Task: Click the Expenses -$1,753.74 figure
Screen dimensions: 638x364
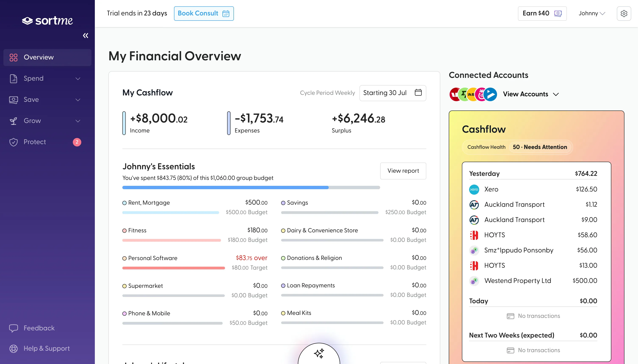Action: 259,118
